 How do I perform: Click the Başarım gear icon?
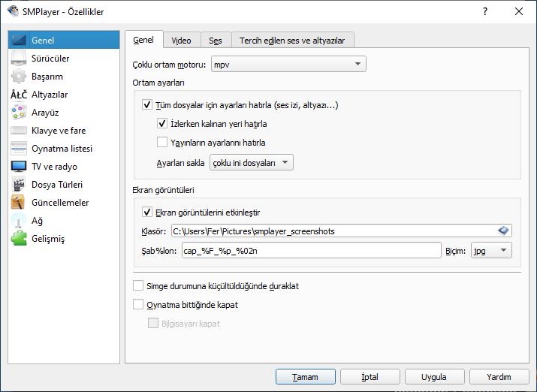click(19, 77)
